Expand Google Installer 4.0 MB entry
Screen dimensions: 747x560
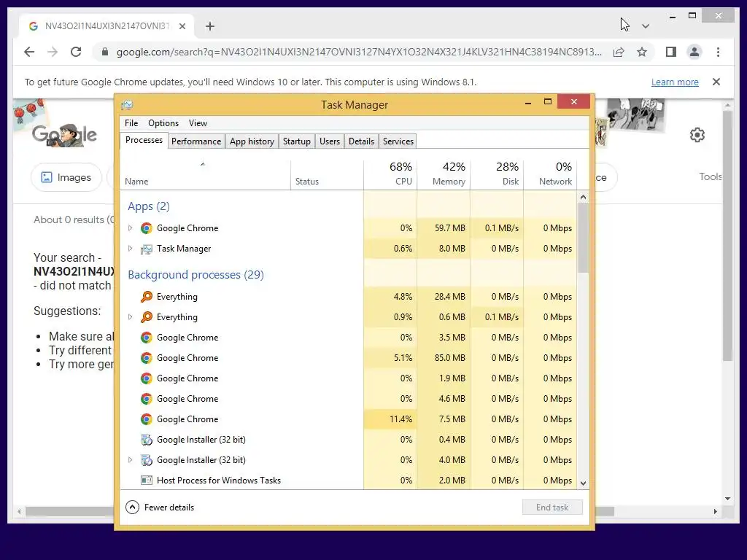(x=130, y=460)
